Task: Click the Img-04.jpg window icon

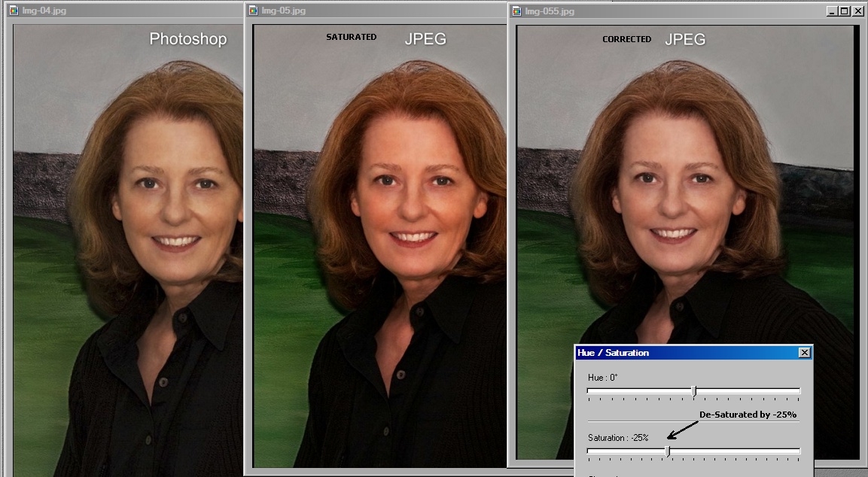Action: coord(14,11)
